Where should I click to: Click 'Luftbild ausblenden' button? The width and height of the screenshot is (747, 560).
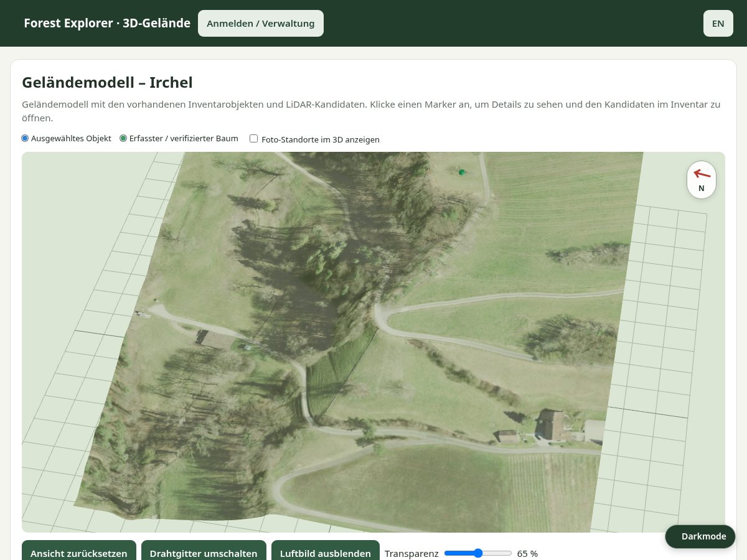(x=326, y=553)
